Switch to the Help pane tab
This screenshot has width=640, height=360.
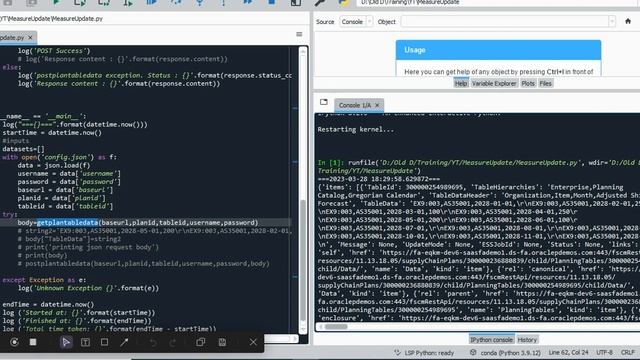coord(461,83)
